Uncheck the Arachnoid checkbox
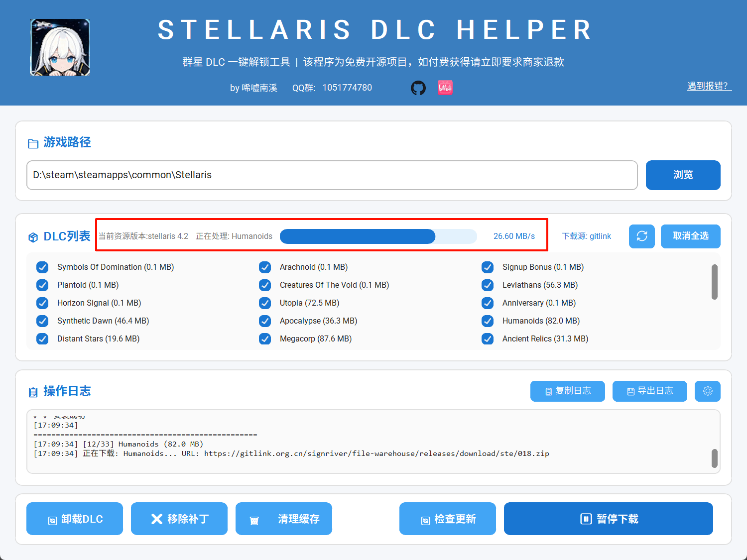Viewport: 747px width, 560px height. coord(265,267)
